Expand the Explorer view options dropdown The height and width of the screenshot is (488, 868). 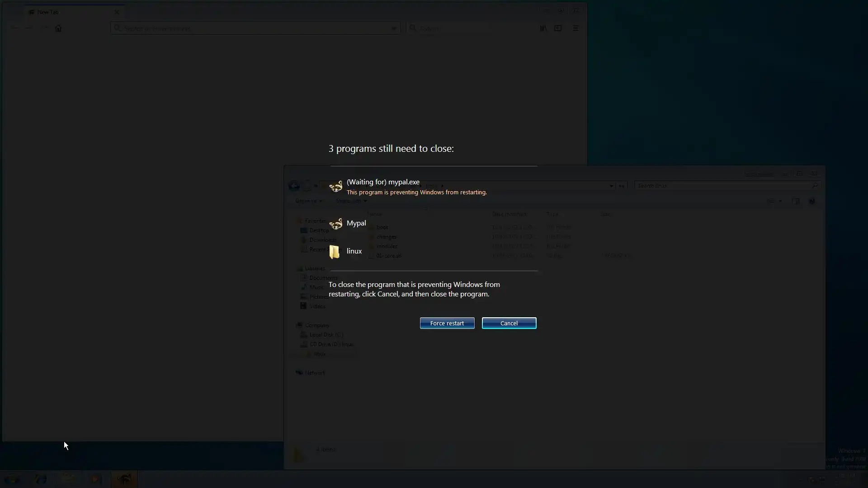coord(780,201)
